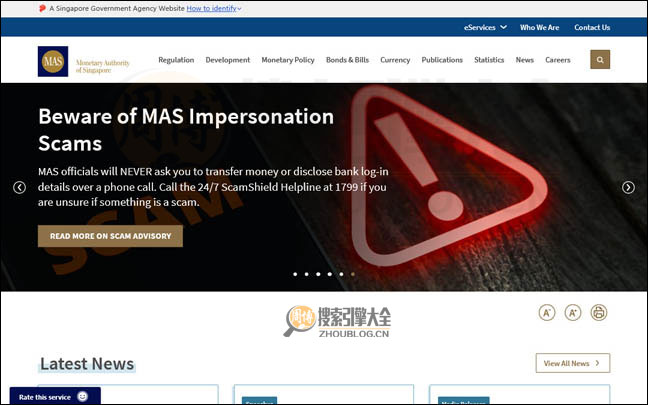648x405 pixels.
Task: Open the Careers menu
Action: [557, 60]
